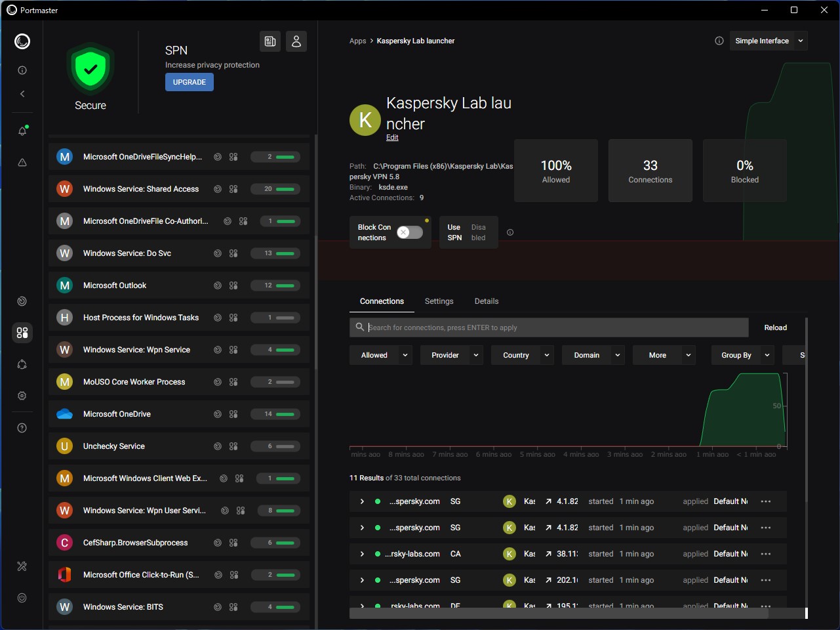The image size is (840, 630).
Task: Open the settings gear icon in sidebar
Action: pos(22,396)
